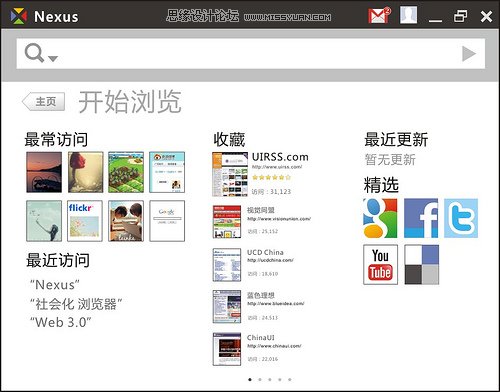Click the 主页 back button

[44, 101]
